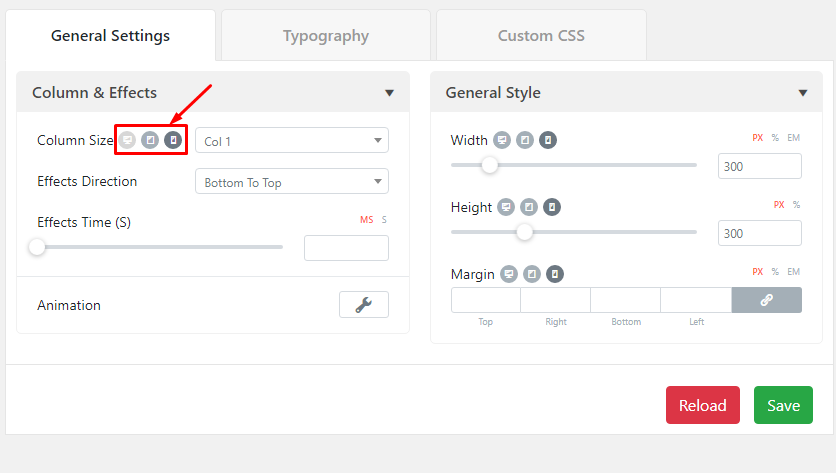Set Height unit to percent
This screenshot has width=836, height=473.
click(x=797, y=205)
